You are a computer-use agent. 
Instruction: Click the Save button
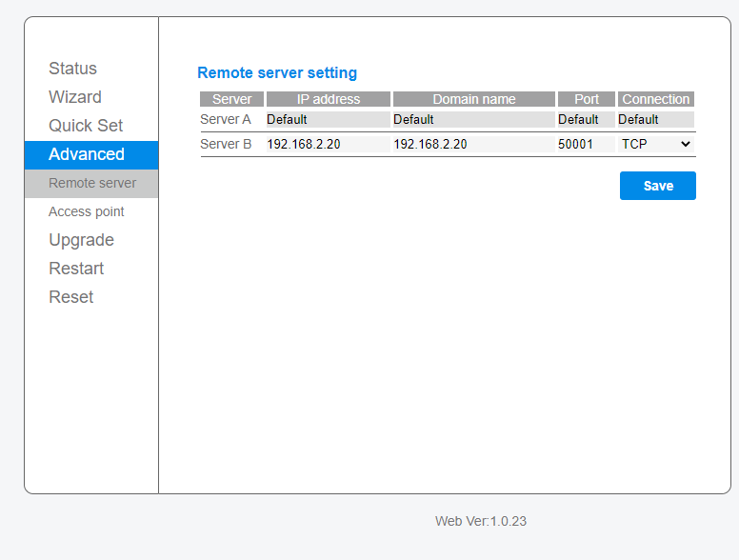click(657, 186)
